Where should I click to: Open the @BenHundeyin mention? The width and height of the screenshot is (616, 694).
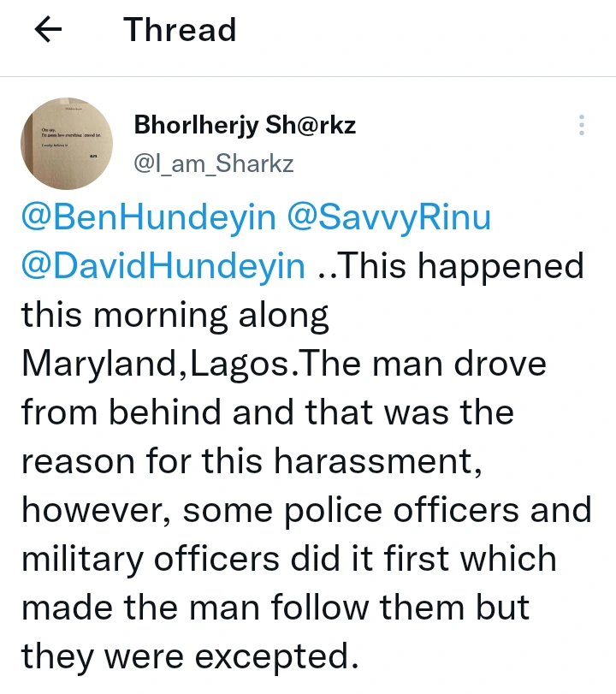(149, 217)
